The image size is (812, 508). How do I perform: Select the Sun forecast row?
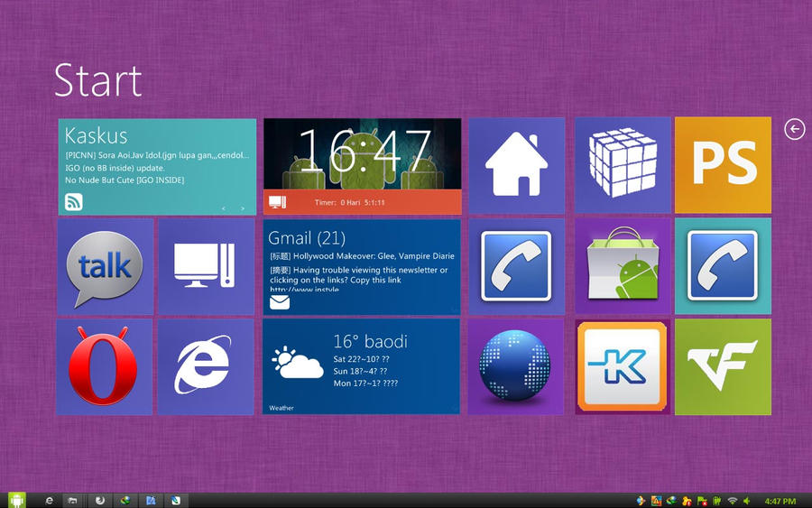360,371
